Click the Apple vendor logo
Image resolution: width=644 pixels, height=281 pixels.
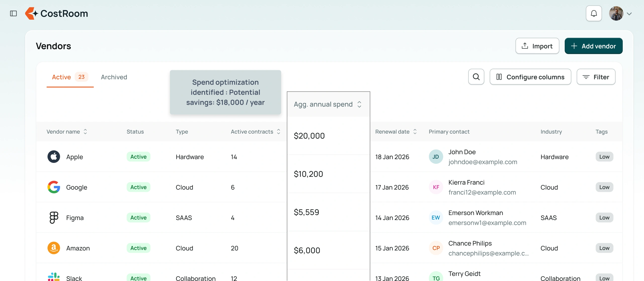click(54, 157)
